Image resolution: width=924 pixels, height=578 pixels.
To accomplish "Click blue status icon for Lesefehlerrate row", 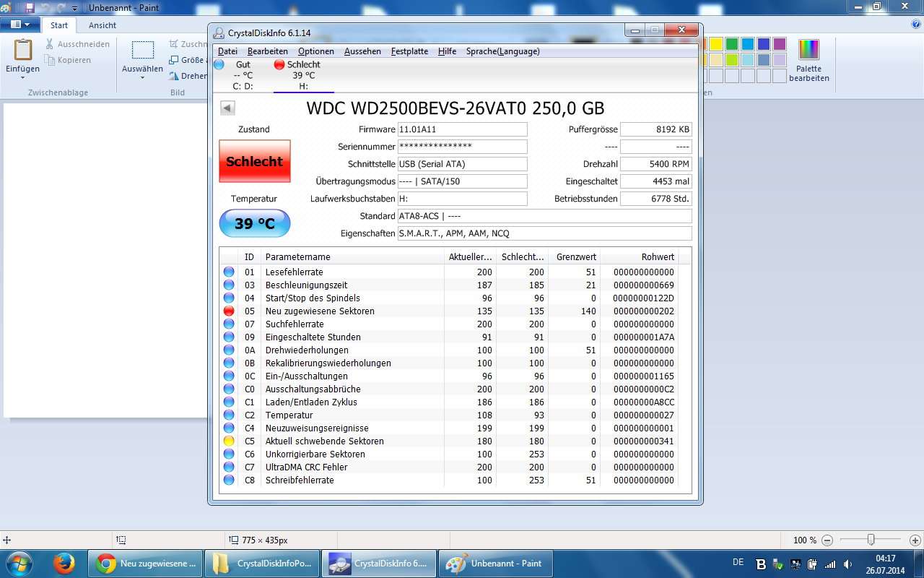I will (x=229, y=272).
